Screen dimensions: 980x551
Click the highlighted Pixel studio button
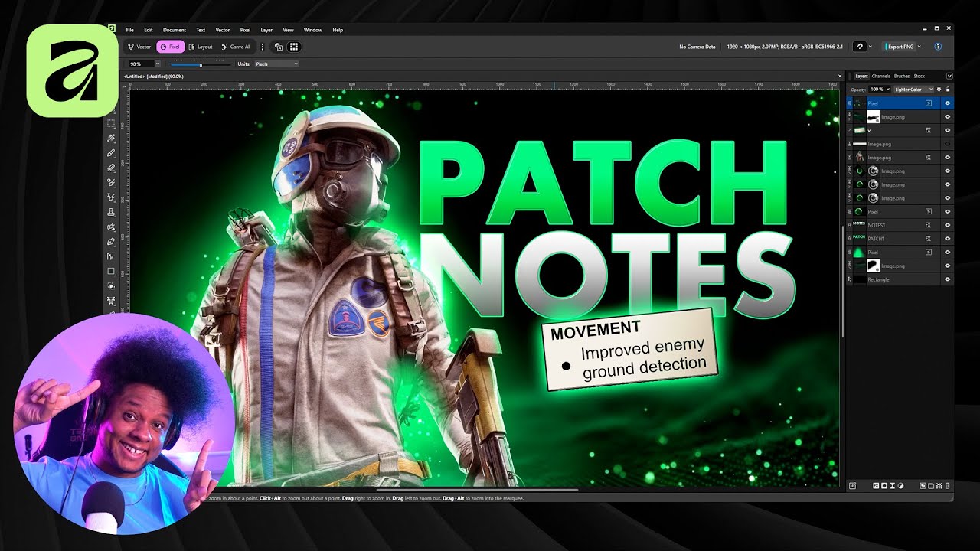170,47
